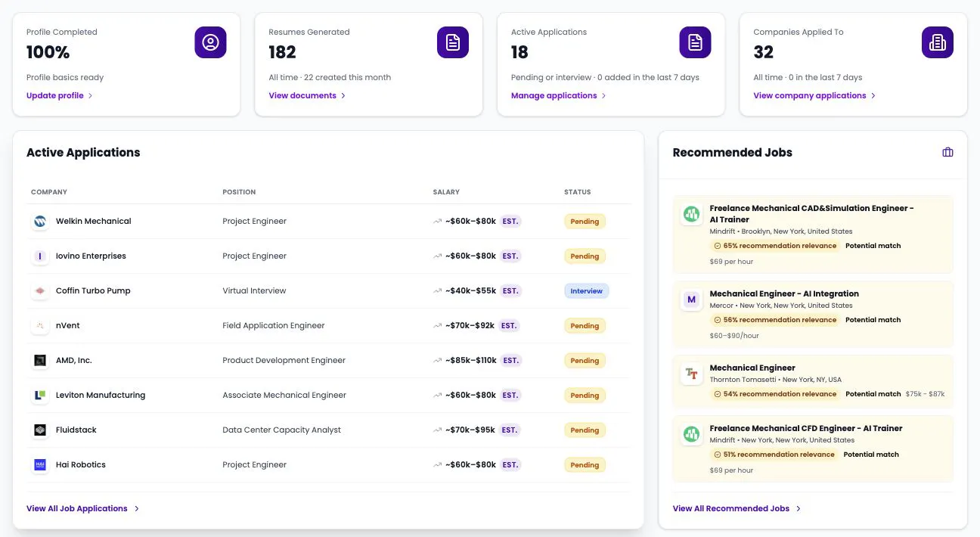Click the Interview status badge for Coffin Turbo Pump
980x537 pixels.
[586, 291]
